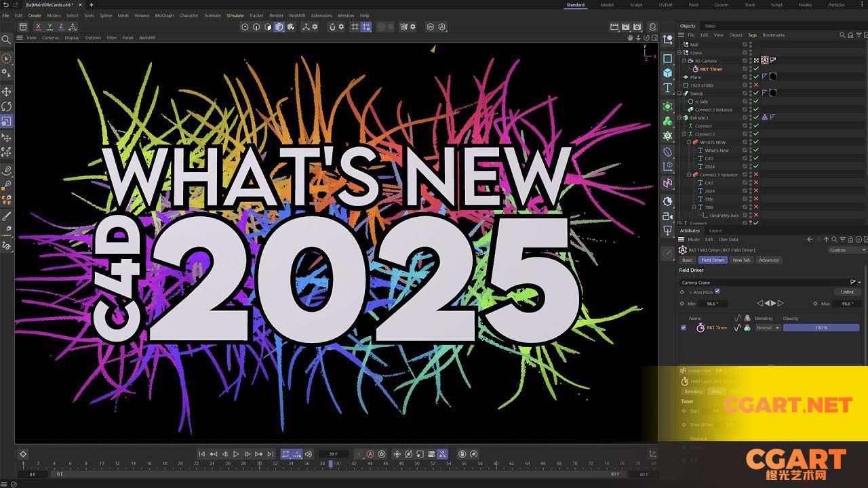Open the Normal blending dropdown

point(768,327)
